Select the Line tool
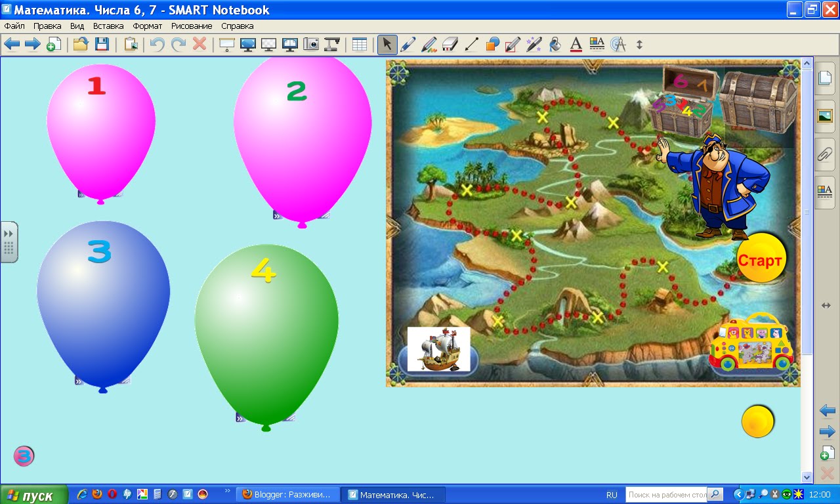The height and width of the screenshot is (504, 840). [471, 44]
